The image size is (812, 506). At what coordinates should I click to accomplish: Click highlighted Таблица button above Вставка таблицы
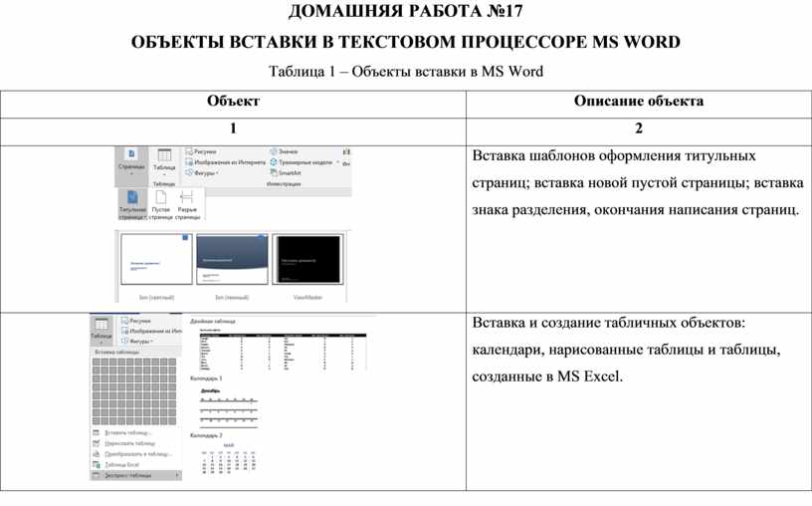pos(101,331)
